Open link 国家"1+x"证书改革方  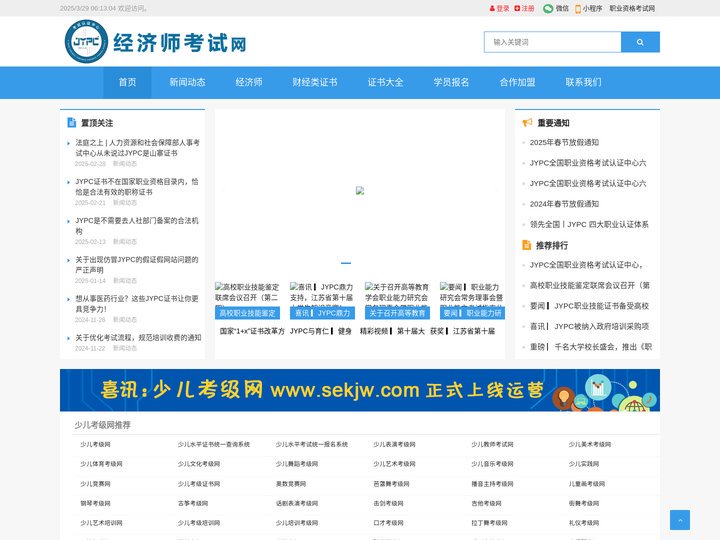coord(252,331)
